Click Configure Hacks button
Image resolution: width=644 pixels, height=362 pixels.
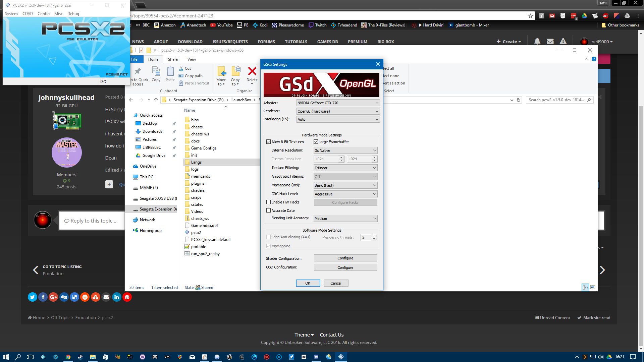tap(345, 202)
